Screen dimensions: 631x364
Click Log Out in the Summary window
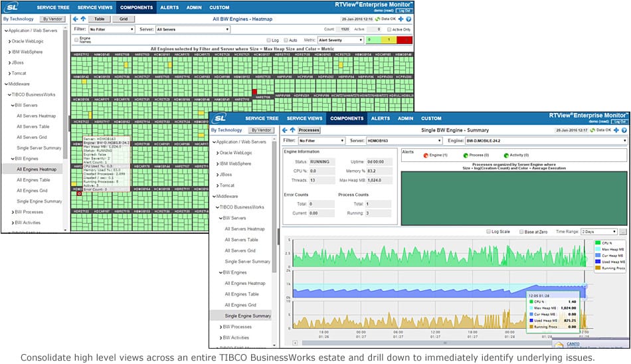pyautogui.click(x=619, y=122)
